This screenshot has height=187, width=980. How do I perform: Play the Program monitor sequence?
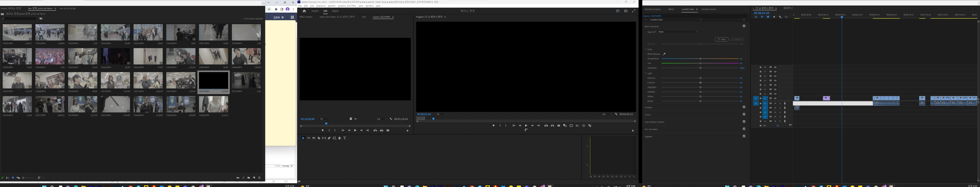click(x=526, y=126)
